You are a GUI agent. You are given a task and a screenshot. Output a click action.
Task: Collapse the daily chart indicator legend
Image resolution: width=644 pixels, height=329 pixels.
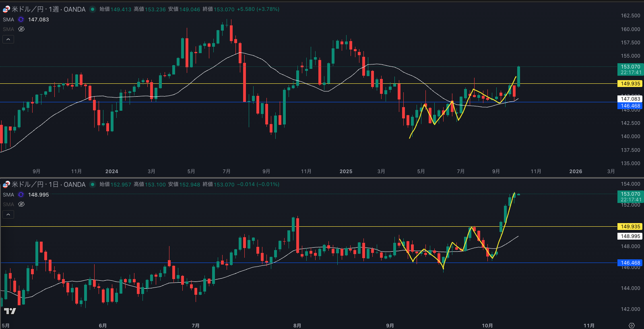tap(8, 214)
